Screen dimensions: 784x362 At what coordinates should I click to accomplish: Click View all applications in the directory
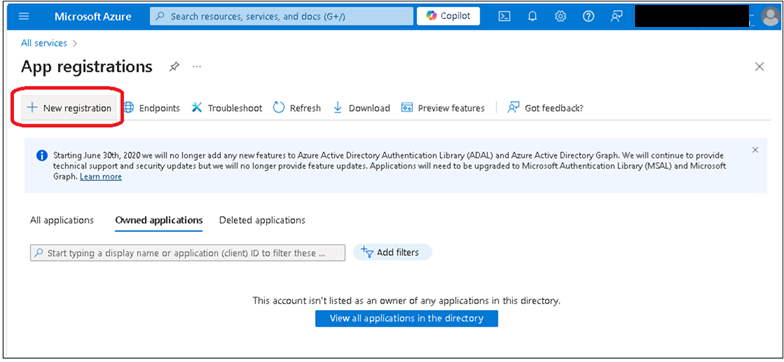pos(406,318)
